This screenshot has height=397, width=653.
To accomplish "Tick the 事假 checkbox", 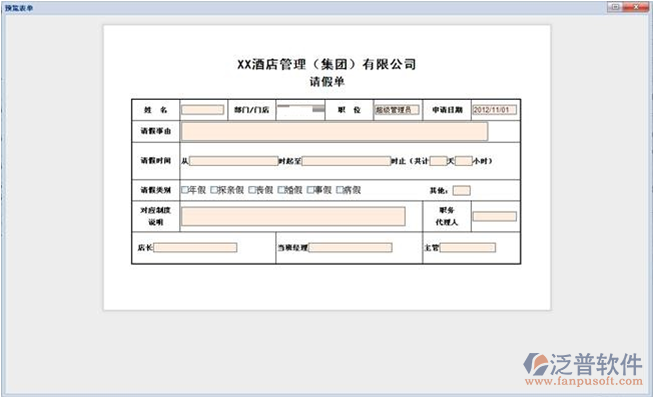I will coord(310,190).
